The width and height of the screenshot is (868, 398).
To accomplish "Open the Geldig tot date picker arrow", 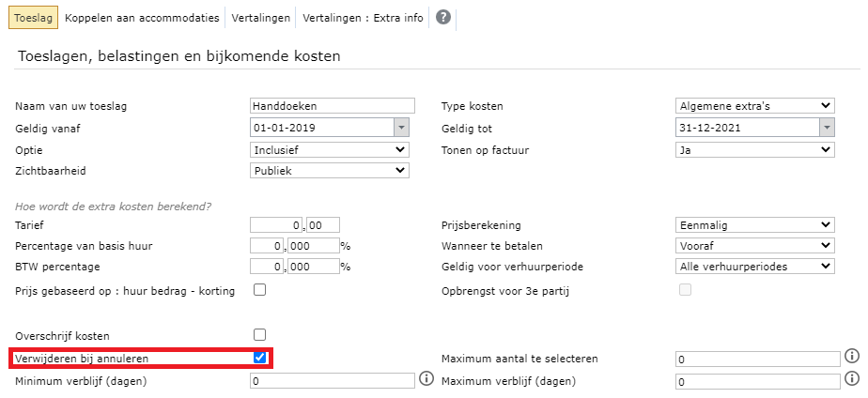I will pyautogui.click(x=827, y=128).
